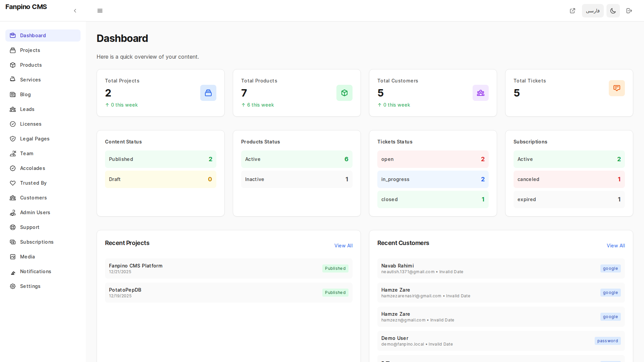644x362 pixels.
Task: Click the google badge for Navab Rahimi
Action: [x=610, y=268]
